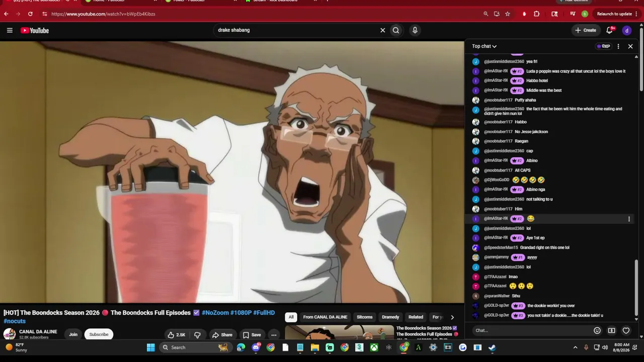Open File Explorer from the taskbar

pyautogui.click(x=315, y=347)
